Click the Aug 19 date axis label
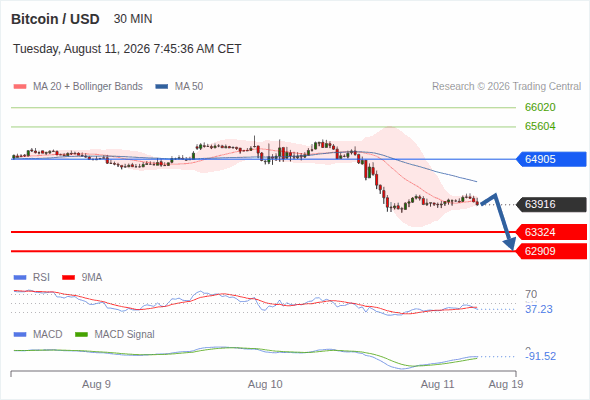The image size is (590, 400). pos(506,384)
